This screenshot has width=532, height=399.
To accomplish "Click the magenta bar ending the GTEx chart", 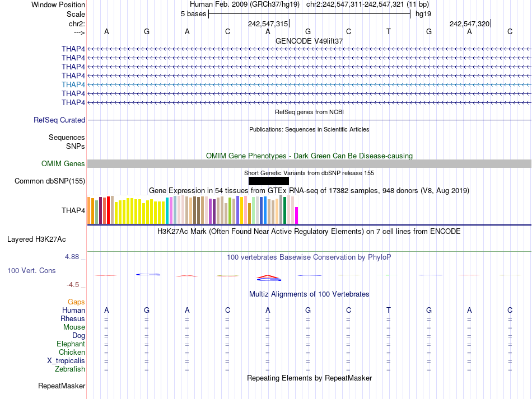I will point(296,215).
